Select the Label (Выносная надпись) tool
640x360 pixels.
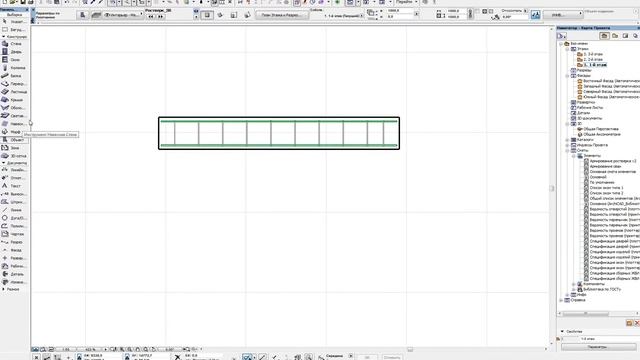point(14,194)
